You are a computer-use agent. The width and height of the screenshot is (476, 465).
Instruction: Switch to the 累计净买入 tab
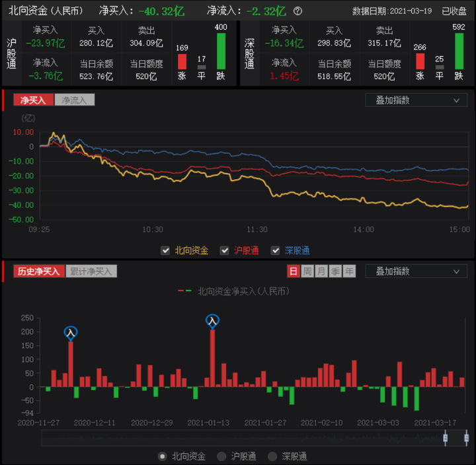click(x=91, y=271)
